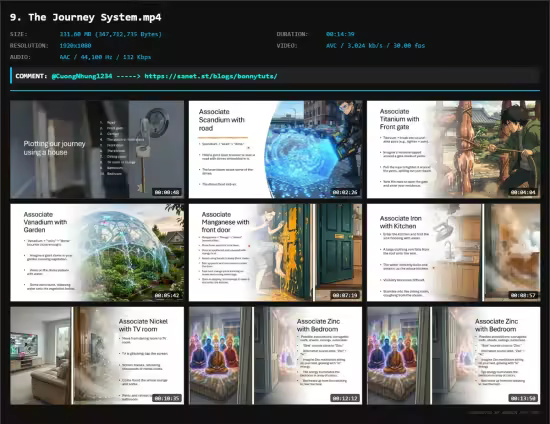Click the duration value '00:14:39'
Viewport: 550px width, 424px height.
point(340,34)
